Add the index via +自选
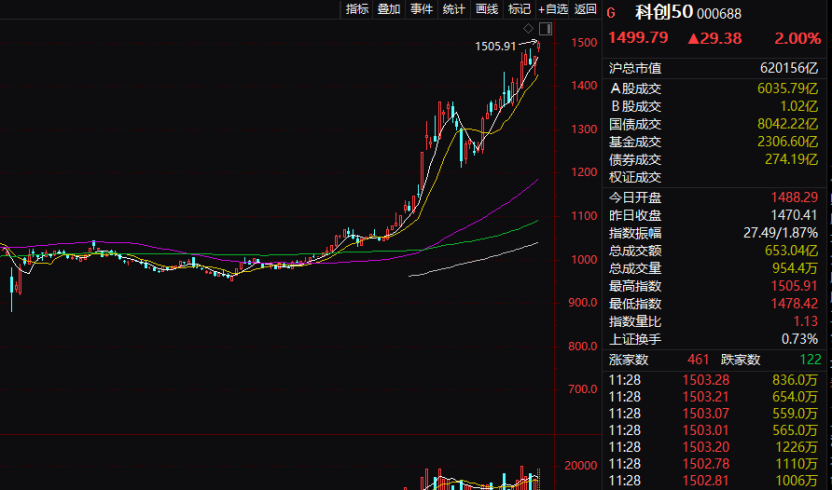Screen dimensions: 832x490 click(553, 9)
